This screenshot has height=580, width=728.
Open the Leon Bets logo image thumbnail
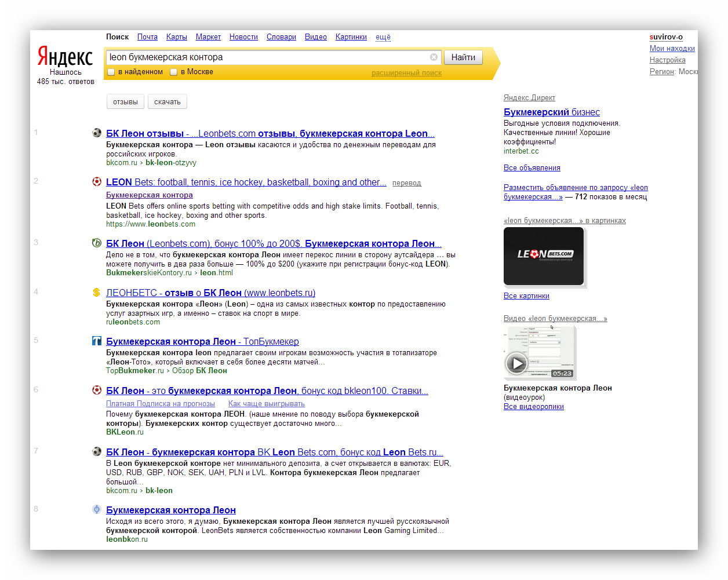[x=544, y=256]
